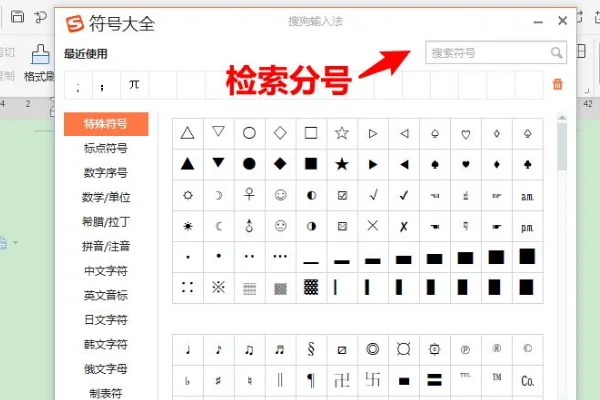This screenshot has width=600, height=400.
Task: Insert the hollow heart suit symbol
Action: (x=466, y=133)
